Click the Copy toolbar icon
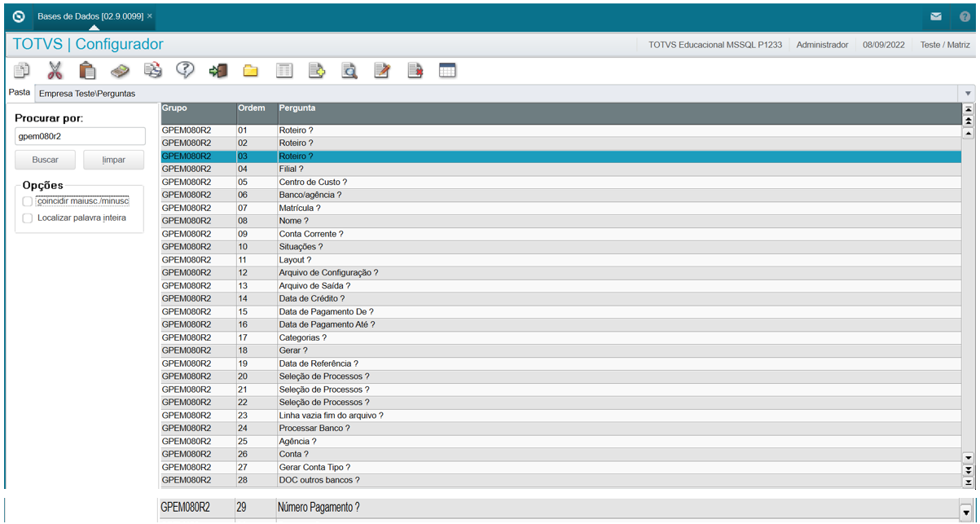The image size is (980, 524). [22, 71]
